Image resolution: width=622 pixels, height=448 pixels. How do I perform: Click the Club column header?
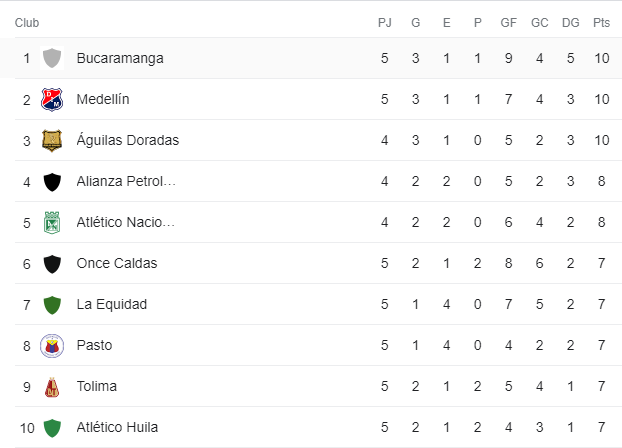(27, 22)
